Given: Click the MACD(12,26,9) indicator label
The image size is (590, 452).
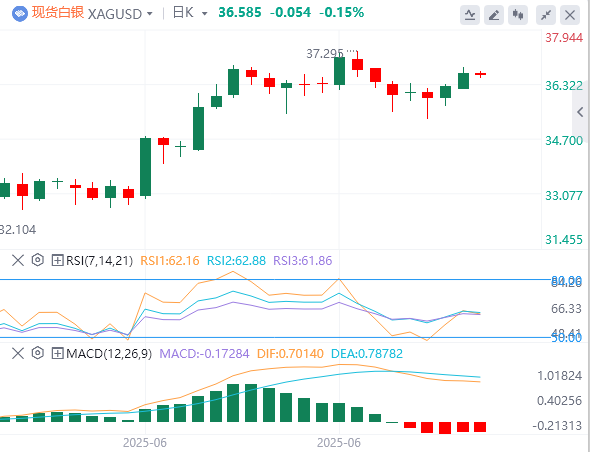Looking at the screenshot, I should pos(109,353).
